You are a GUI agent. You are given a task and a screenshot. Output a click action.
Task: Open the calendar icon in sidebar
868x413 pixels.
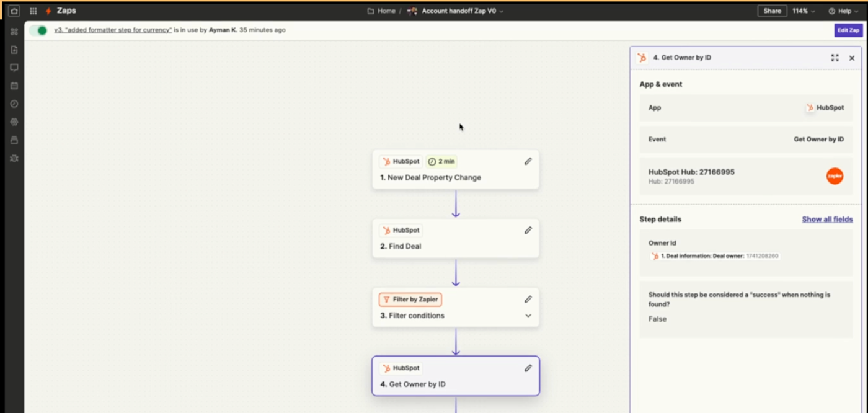14,86
